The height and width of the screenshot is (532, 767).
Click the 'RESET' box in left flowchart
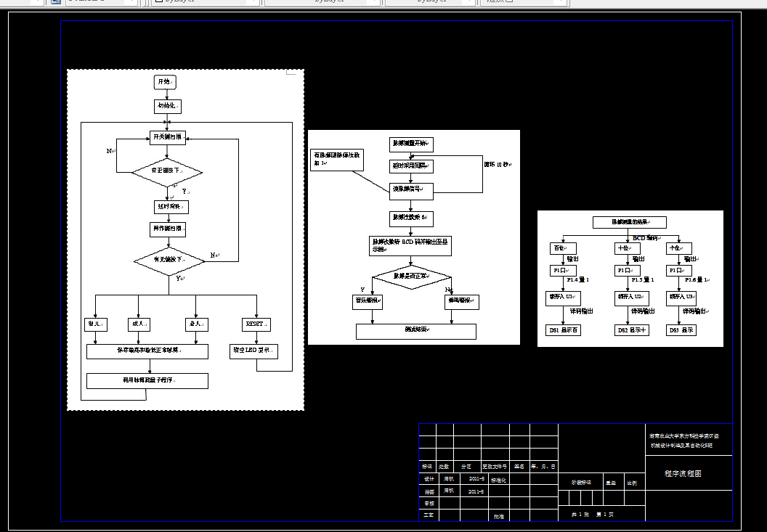tap(256, 324)
